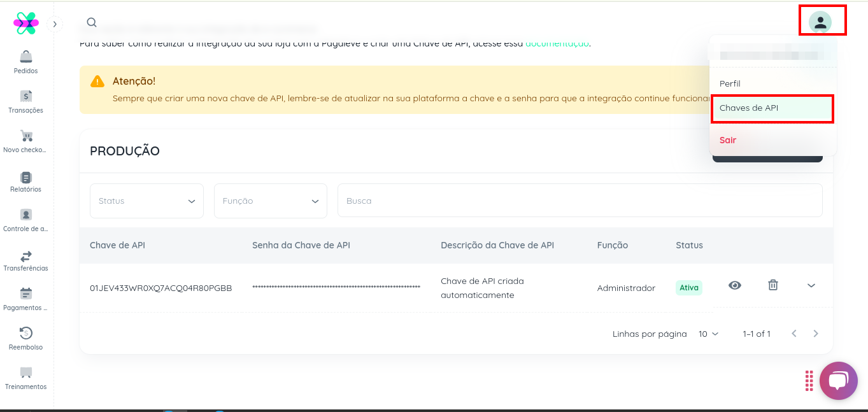The width and height of the screenshot is (868, 412).
Task: Open the chat support bubble
Action: tap(839, 381)
